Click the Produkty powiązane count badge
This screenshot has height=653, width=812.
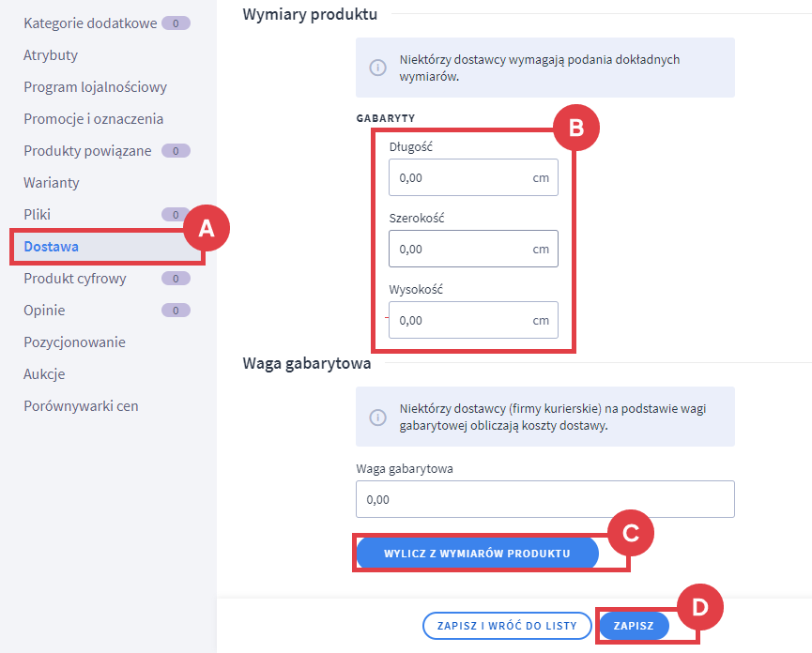tap(176, 151)
